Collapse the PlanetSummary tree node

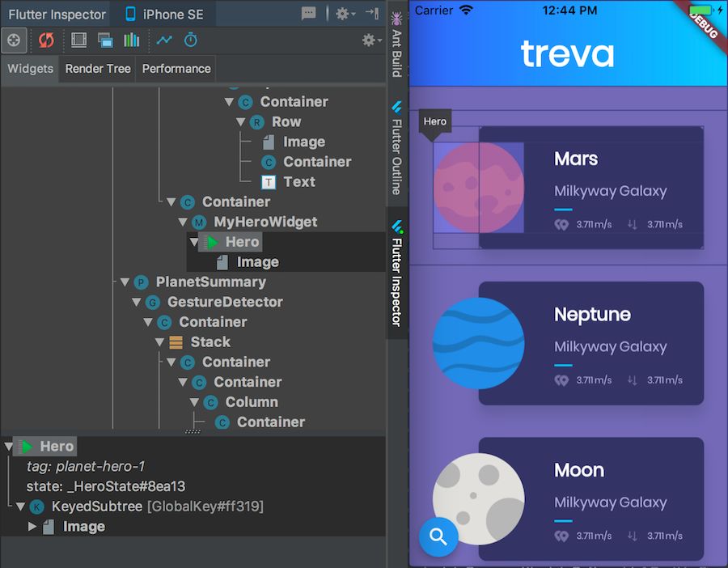pos(125,282)
